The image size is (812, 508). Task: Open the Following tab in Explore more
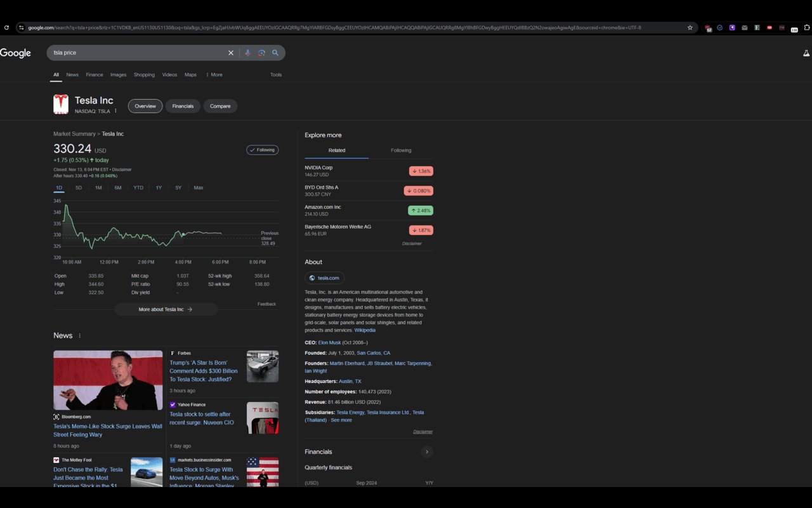tap(401, 150)
